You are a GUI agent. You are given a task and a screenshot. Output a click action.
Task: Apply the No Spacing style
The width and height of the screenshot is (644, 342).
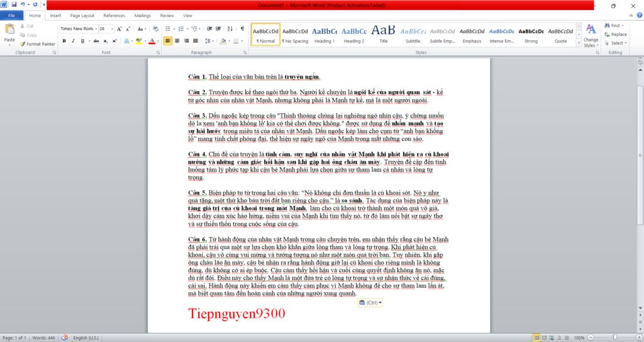click(295, 35)
